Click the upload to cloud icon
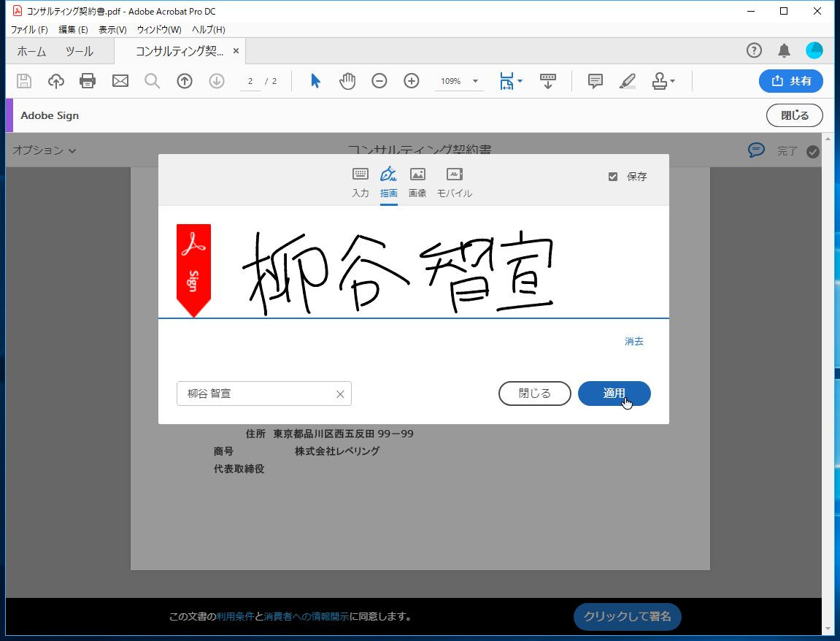 56,81
